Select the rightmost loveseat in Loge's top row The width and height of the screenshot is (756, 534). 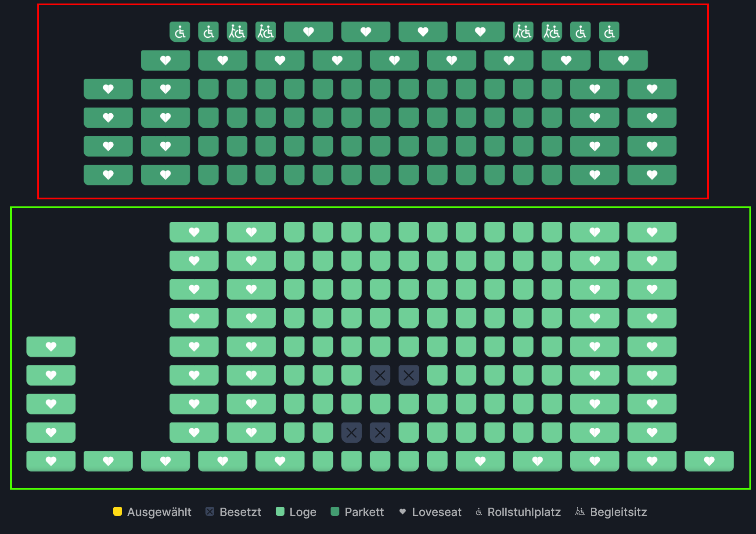652,232
